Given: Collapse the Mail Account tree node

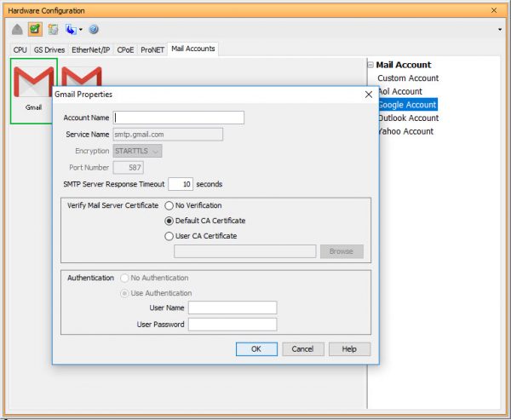Looking at the screenshot, I should tap(371, 65).
